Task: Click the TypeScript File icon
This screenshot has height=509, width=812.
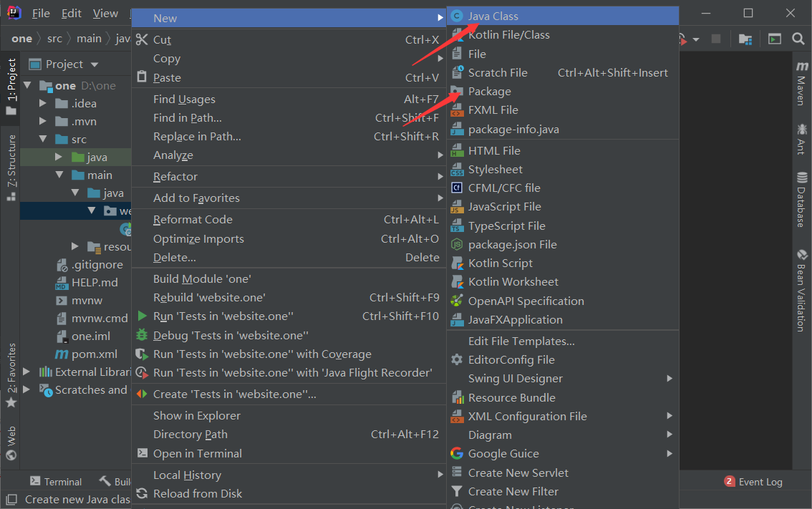Action: pos(457,226)
